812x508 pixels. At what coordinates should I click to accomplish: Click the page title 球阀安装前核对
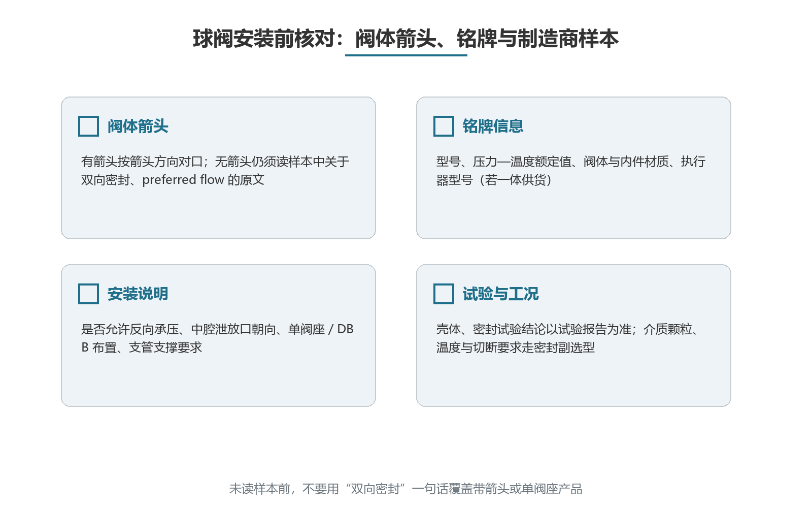point(405,39)
